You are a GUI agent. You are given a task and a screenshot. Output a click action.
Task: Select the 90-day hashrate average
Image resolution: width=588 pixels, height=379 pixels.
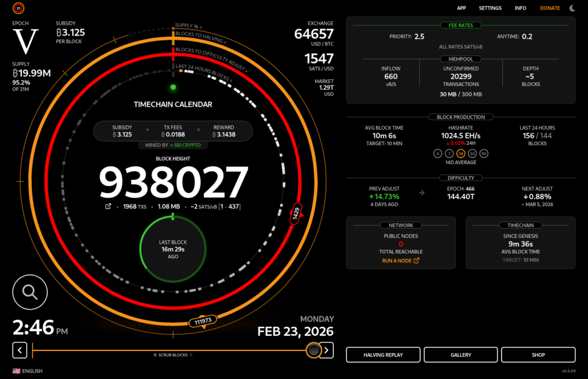(x=483, y=154)
